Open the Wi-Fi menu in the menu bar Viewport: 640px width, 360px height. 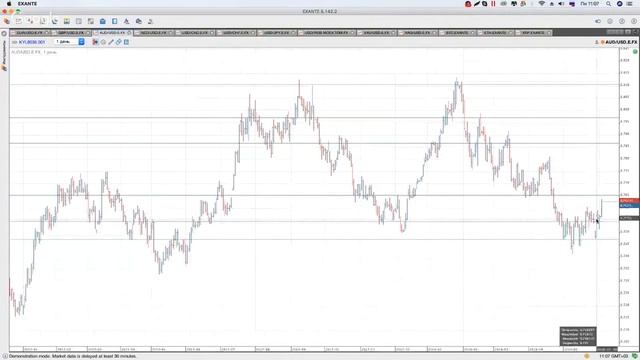[542, 4]
